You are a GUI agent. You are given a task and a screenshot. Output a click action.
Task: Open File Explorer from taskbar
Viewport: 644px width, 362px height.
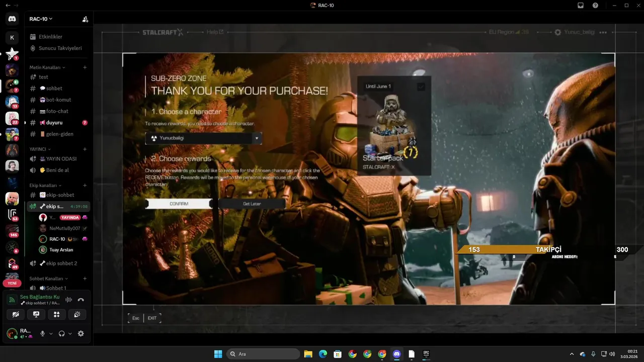pyautogui.click(x=308, y=354)
